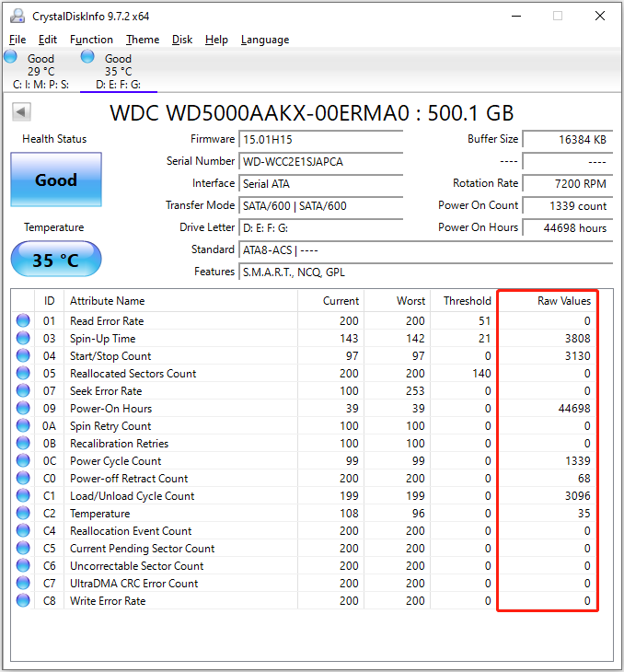624x672 pixels.
Task: Select the 'Spin-Up Time' attribute name
Action: pyautogui.click(x=103, y=339)
